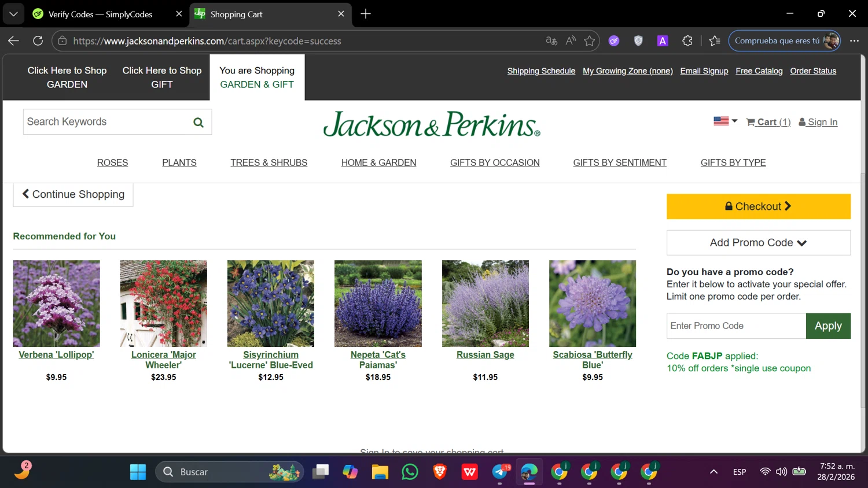Open the GIFTS BY TYPE menu
This screenshot has width=868, height=488.
click(x=733, y=163)
